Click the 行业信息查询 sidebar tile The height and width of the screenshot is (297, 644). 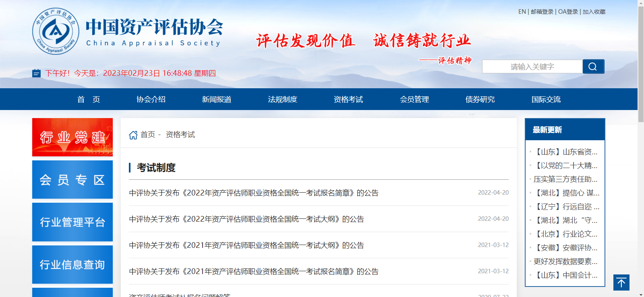72,264
